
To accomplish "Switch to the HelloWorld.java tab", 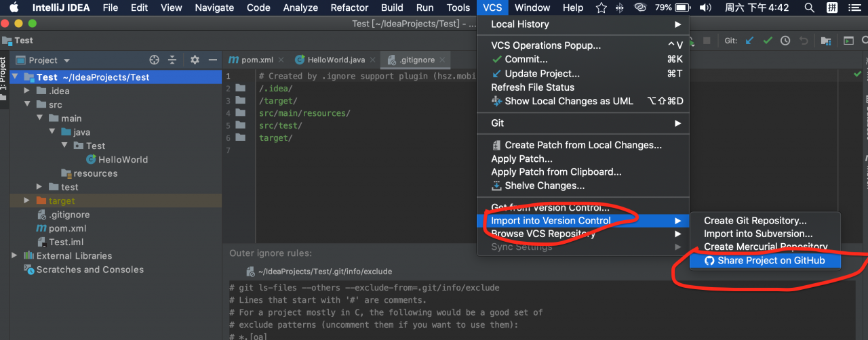I will [x=336, y=60].
